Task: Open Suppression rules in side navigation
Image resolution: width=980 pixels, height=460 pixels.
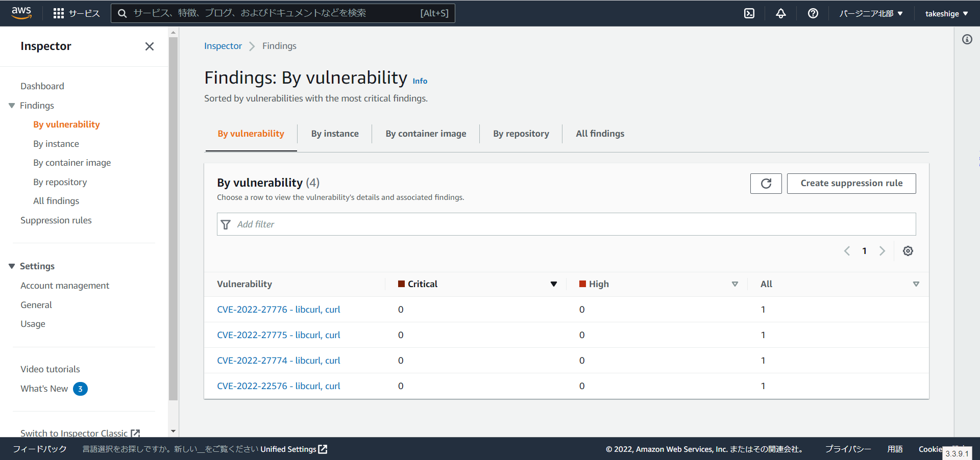Action: 56,220
